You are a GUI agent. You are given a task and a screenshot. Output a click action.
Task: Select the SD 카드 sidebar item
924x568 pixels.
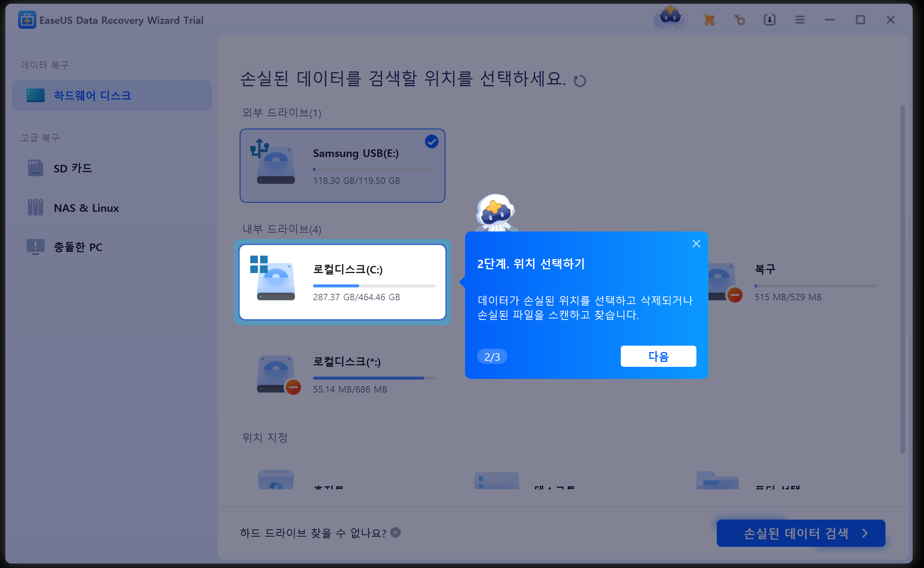coord(73,168)
